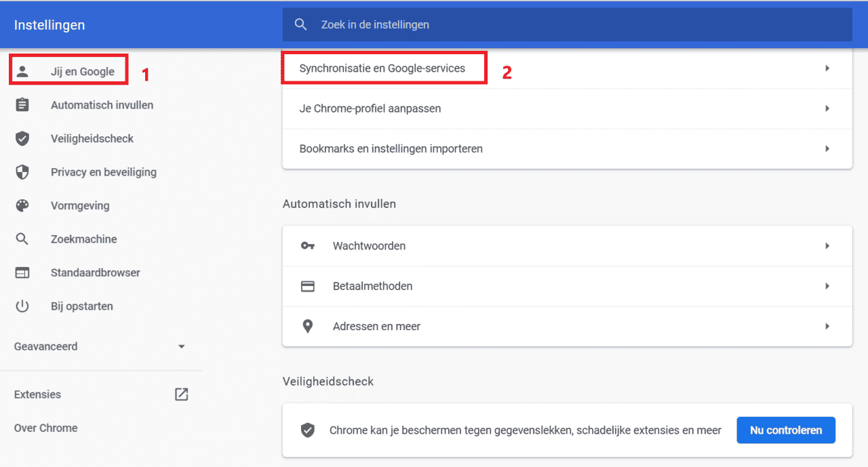Screen dimensions: 868x467
Task: Click the shield icon in the Veiligheidscheck card
Action: point(308,430)
